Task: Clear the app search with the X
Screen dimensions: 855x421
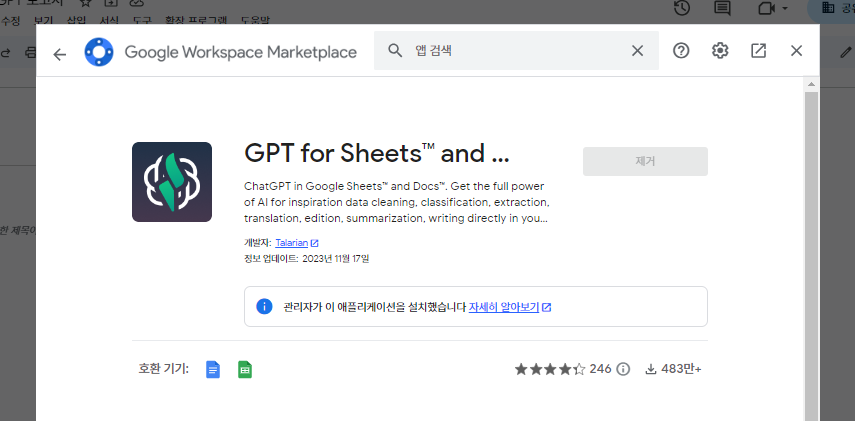Action: [x=637, y=51]
